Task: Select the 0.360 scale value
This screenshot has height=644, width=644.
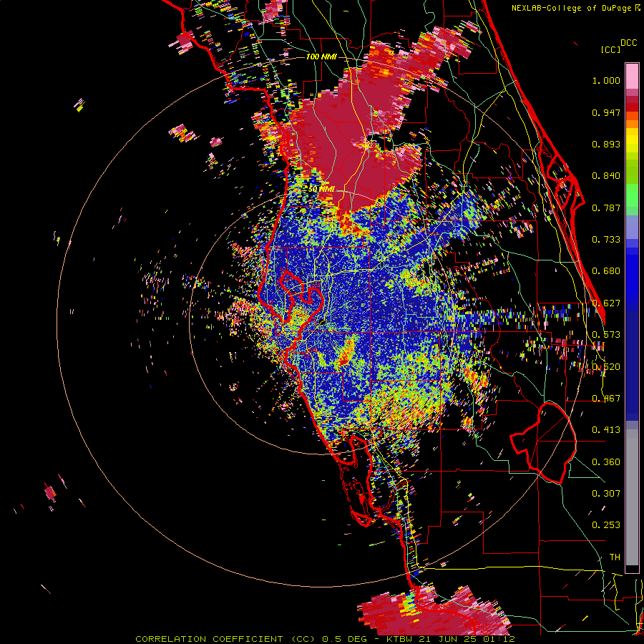Action: [x=606, y=462]
